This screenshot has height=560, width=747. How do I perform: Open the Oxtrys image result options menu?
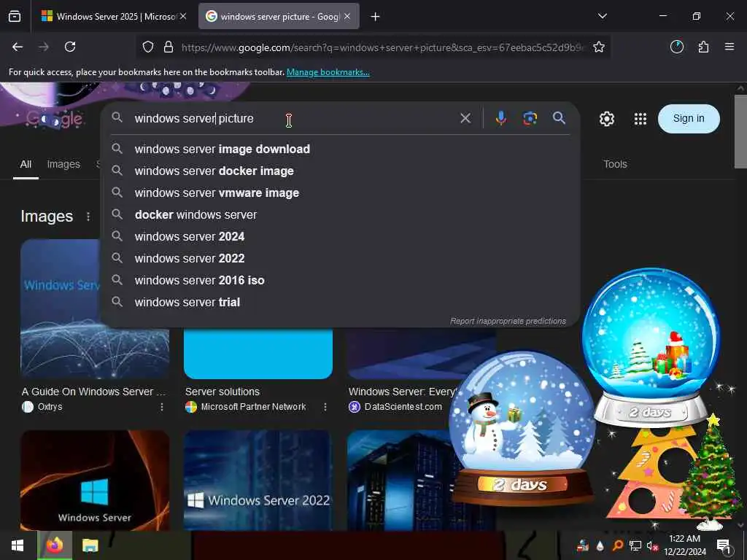point(162,407)
